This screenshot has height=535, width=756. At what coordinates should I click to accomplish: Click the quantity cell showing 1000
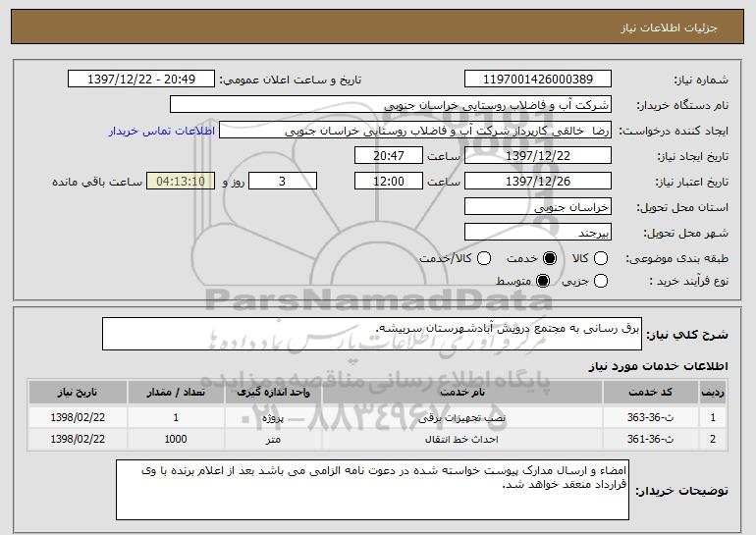coord(176,439)
